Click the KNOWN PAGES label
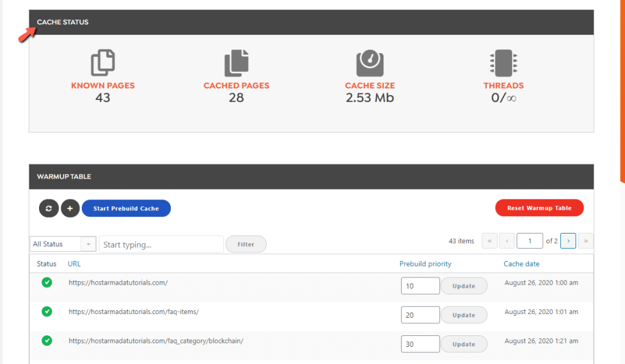This screenshot has width=625, height=364. 103,85
